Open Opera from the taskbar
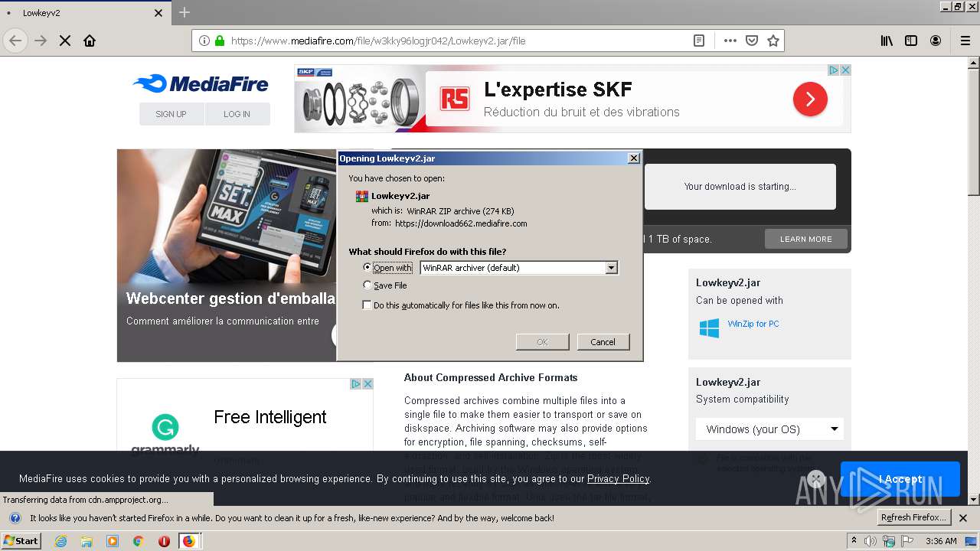 [163, 541]
